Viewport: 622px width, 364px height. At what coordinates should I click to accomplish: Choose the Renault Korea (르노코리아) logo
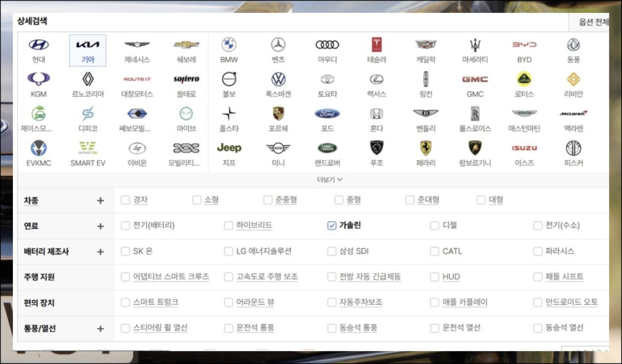[x=88, y=79]
